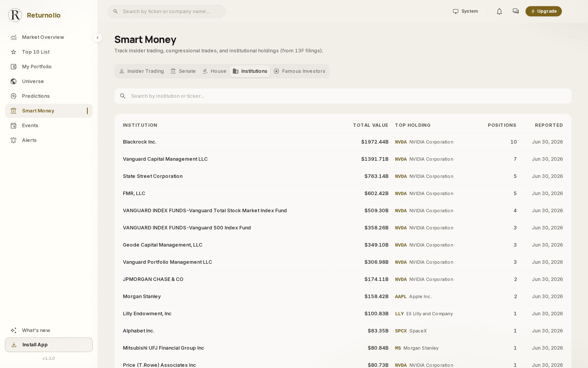Click the LLY ticker for Lilly Endowment
Screen dimensions: 588x368
(x=399, y=314)
